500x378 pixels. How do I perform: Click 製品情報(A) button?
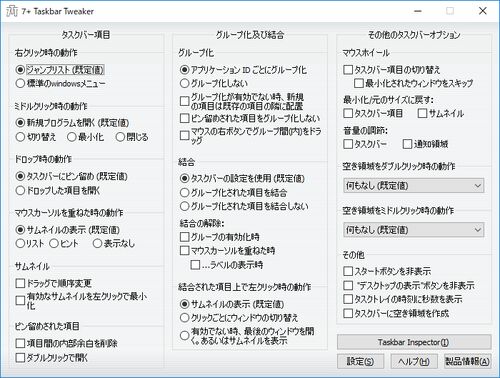pyautogui.click(x=467, y=361)
